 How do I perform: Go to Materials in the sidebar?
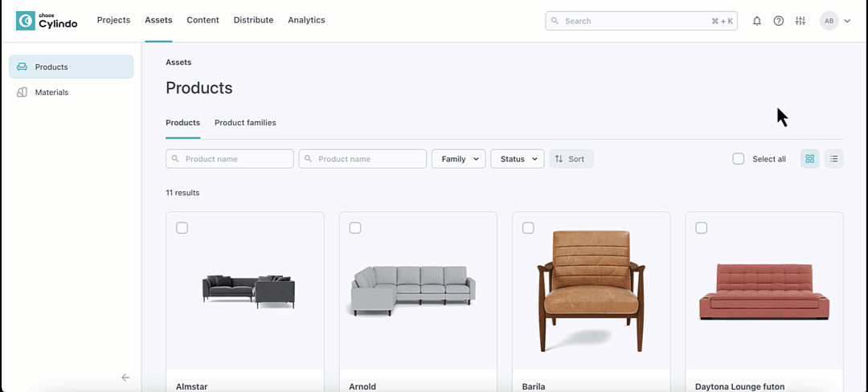[x=51, y=92]
